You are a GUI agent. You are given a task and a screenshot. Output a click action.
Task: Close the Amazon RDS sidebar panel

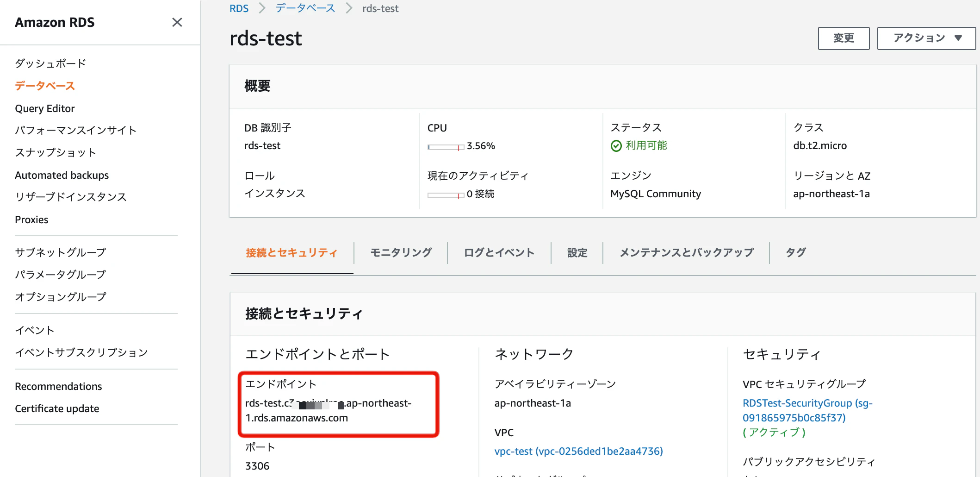pyautogui.click(x=177, y=22)
